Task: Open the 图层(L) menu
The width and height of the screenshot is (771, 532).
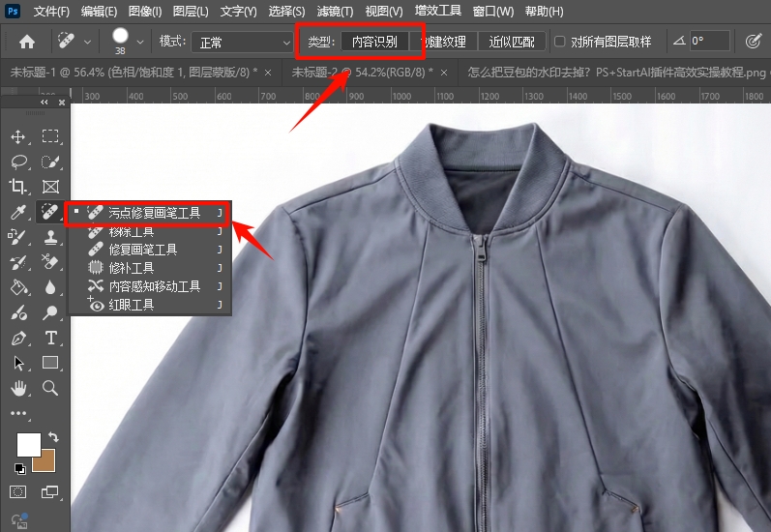Action: 191,11
